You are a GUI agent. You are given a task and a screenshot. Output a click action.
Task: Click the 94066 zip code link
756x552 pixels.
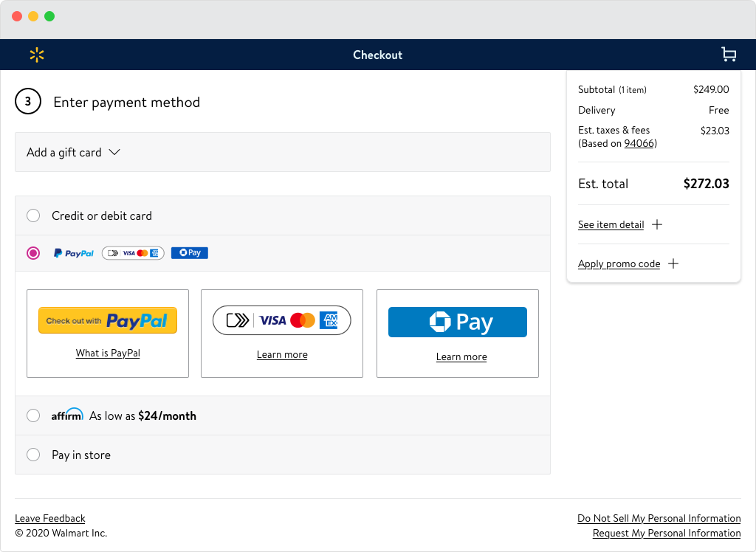(640, 143)
